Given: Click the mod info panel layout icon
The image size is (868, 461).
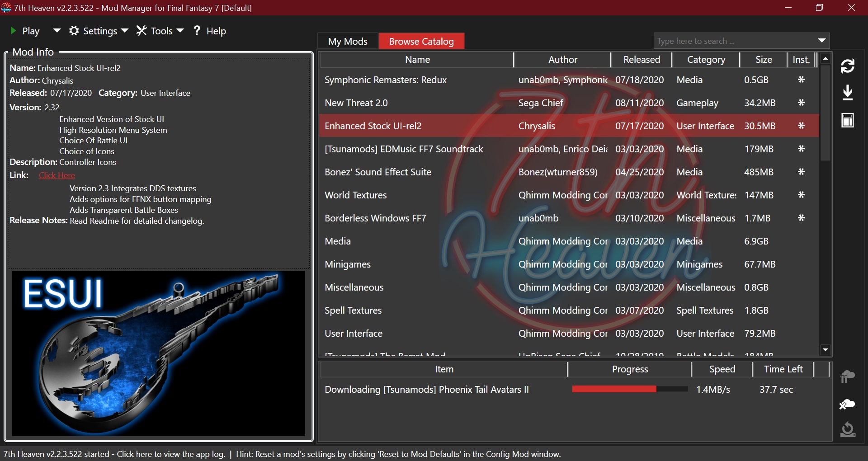Looking at the screenshot, I should pyautogui.click(x=848, y=120).
